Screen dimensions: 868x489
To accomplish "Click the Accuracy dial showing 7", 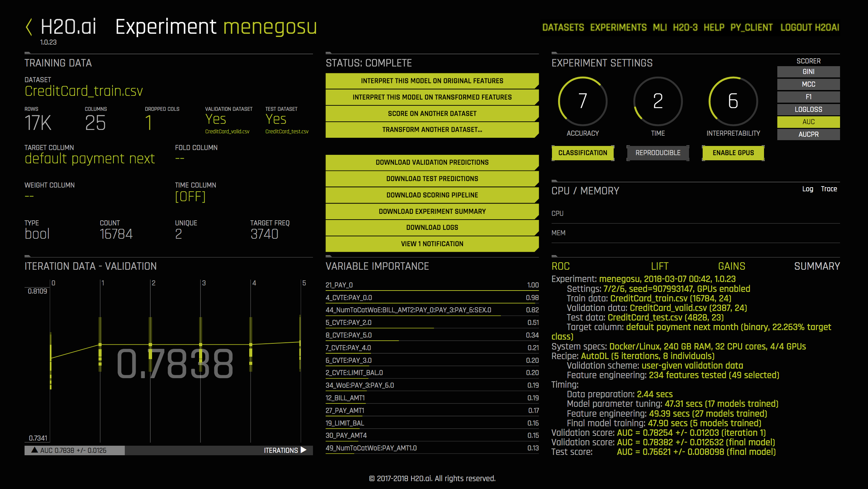I will (583, 101).
